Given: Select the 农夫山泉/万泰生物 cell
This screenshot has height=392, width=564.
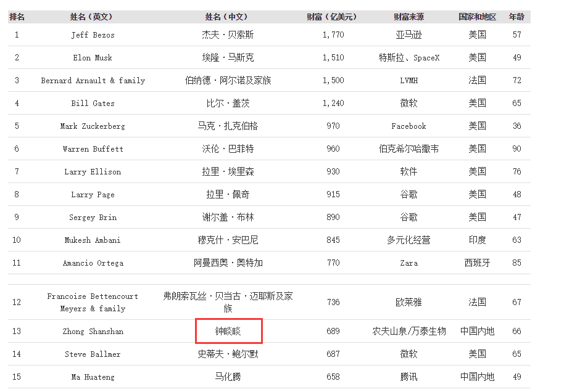Looking at the screenshot, I should point(408,332).
